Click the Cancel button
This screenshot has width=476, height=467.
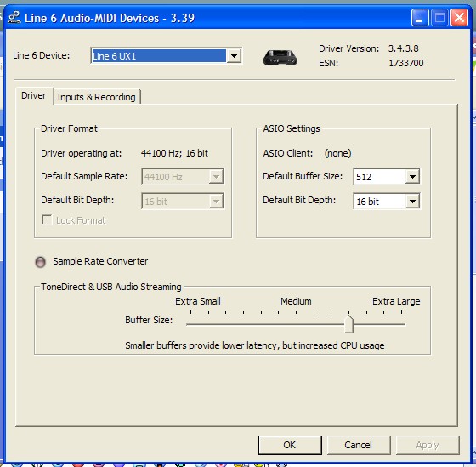tap(359, 445)
